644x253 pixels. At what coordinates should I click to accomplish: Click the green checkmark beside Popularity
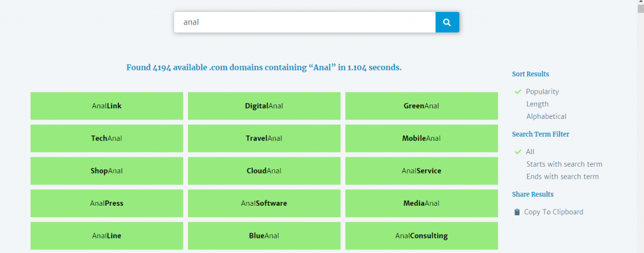coord(518,91)
